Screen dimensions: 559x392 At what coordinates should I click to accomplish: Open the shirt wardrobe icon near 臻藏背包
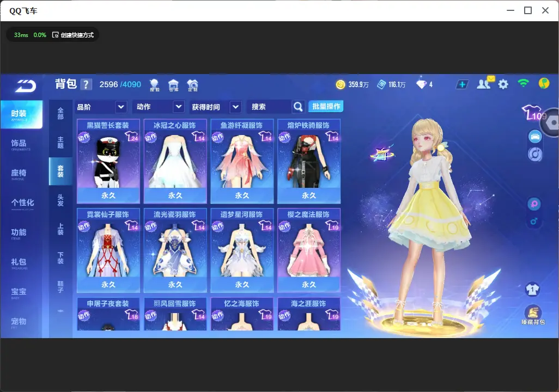533,289
